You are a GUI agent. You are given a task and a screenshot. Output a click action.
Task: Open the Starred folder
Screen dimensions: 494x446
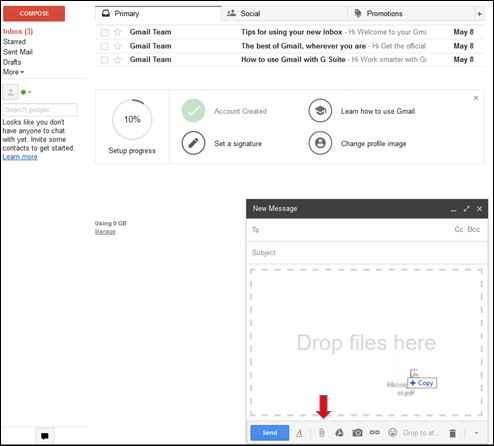(14, 42)
